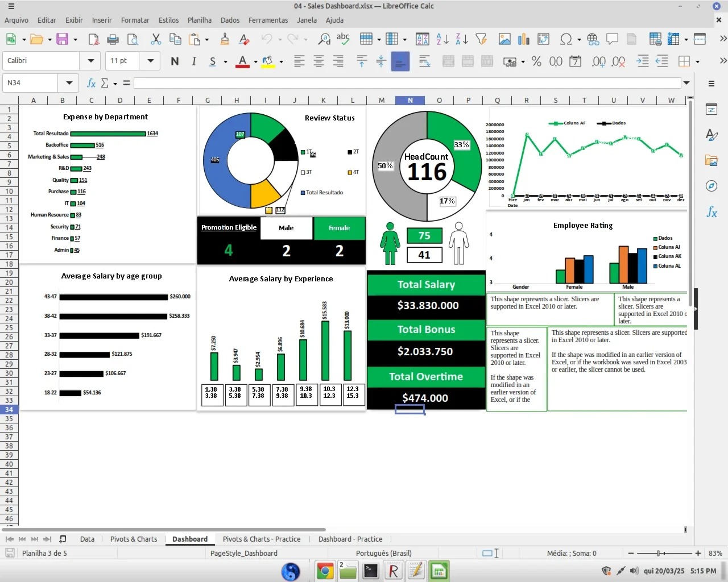
Task: Click the Insert Chart icon
Action: coord(524,39)
